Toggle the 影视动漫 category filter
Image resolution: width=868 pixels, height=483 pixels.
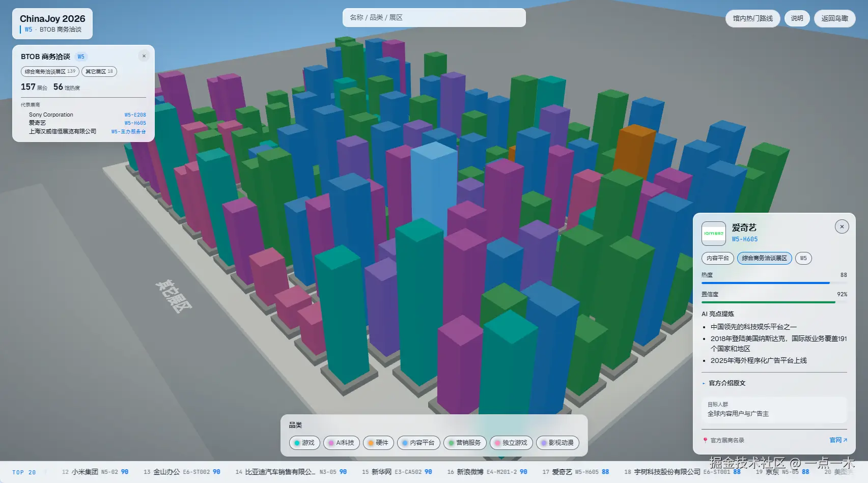pos(557,443)
